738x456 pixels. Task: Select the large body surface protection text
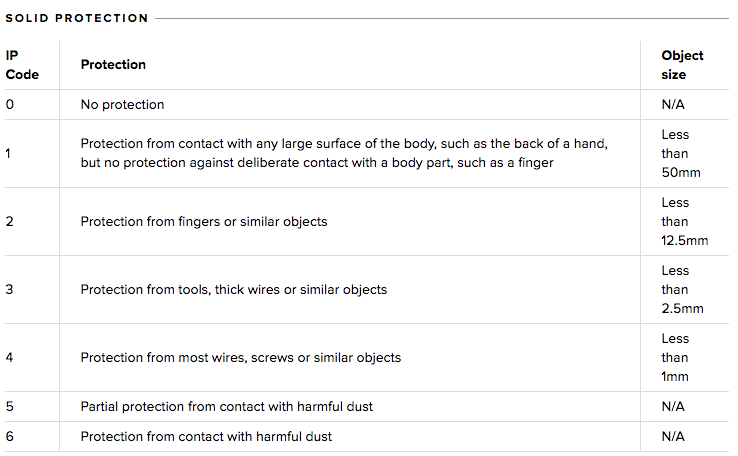click(x=344, y=153)
